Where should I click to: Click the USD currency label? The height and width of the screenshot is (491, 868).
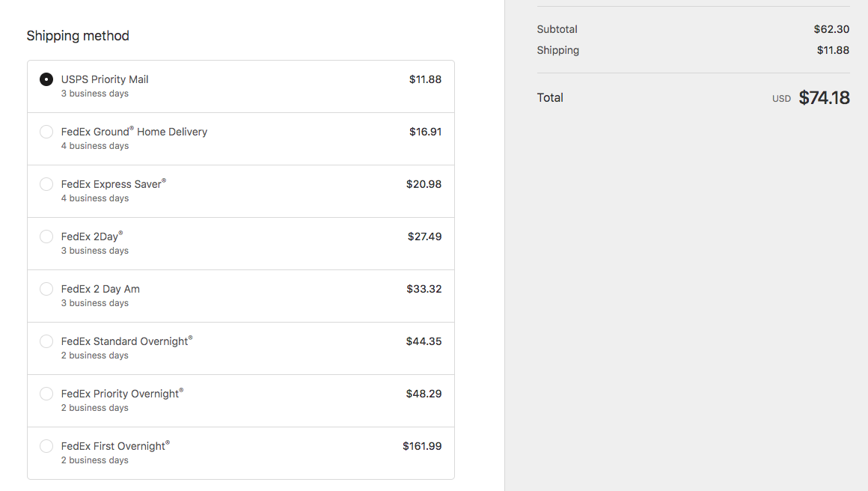(x=781, y=99)
